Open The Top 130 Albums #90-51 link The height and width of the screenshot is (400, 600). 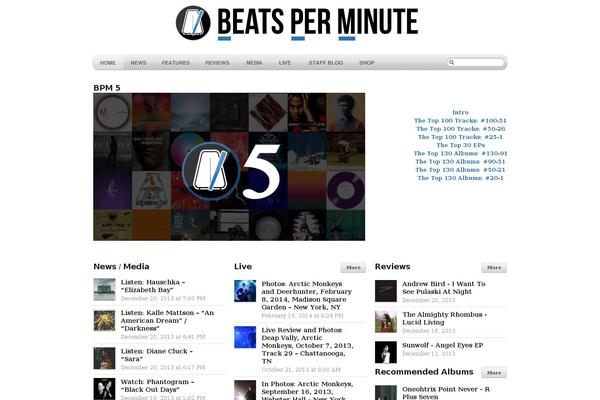(x=460, y=162)
